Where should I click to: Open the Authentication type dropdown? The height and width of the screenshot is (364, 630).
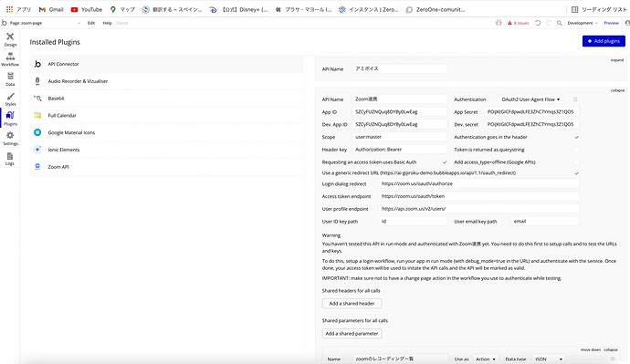[x=530, y=99]
